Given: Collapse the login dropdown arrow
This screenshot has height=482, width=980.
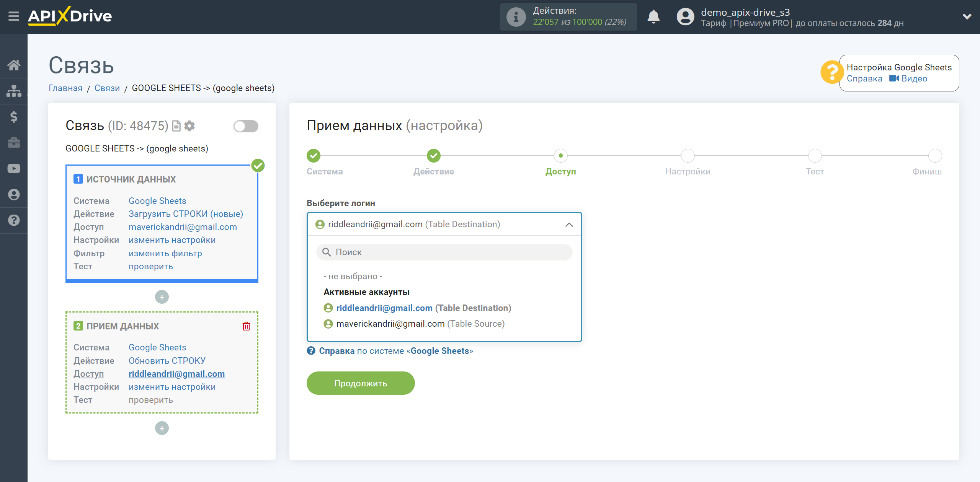Looking at the screenshot, I should [569, 225].
